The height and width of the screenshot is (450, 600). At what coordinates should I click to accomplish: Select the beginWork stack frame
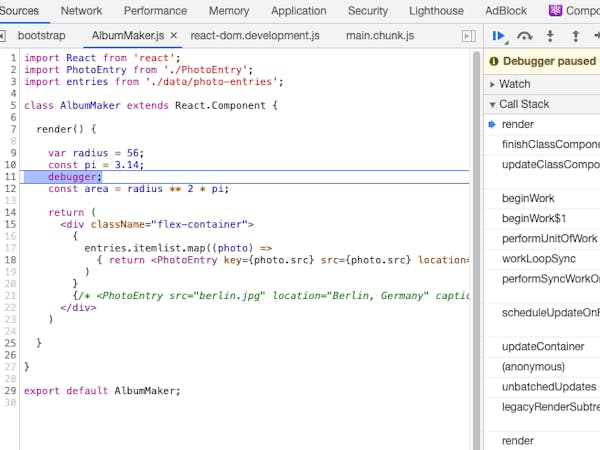[542, 198]
